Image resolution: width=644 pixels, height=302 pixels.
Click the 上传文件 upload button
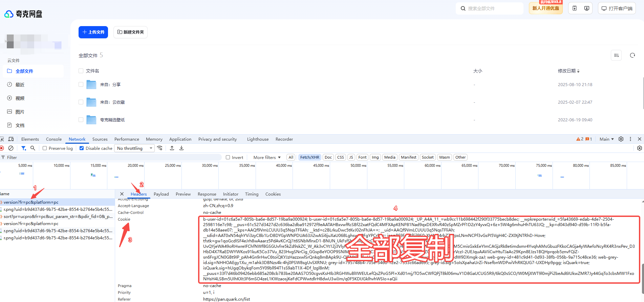pyautogui.click(x=93, y=32)
